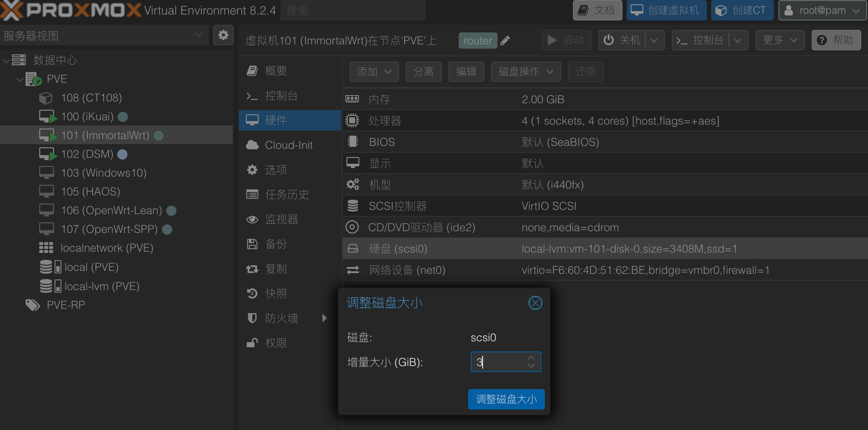The width and height of the screenshot is (868, 430).
Task: Select the SCSI控制器 row
Action: pos(605,206)
